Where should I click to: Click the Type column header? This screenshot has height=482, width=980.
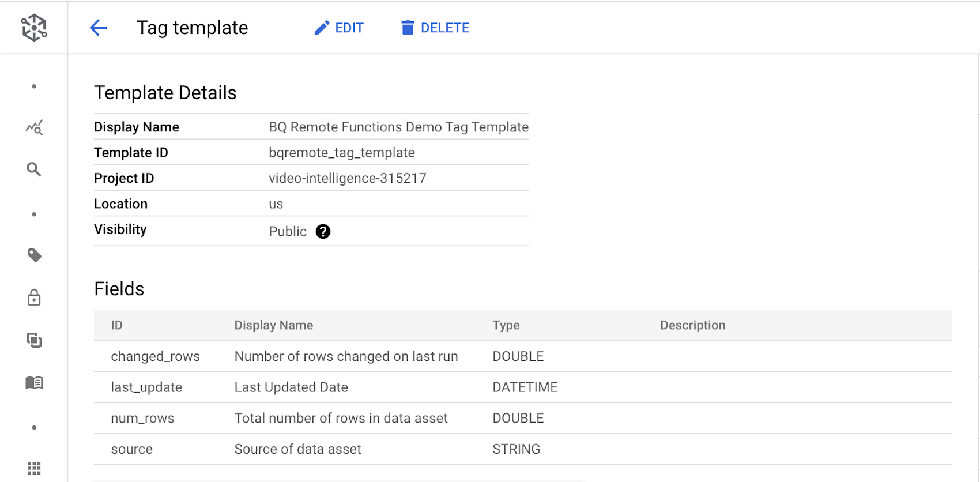pos(506,325)
